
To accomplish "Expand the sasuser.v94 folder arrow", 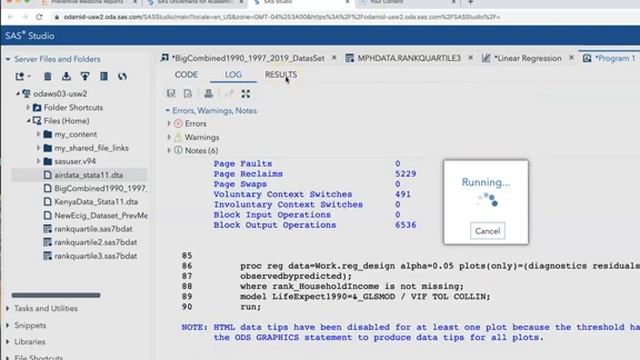I will pyautogui.click(x=39, y=161).
